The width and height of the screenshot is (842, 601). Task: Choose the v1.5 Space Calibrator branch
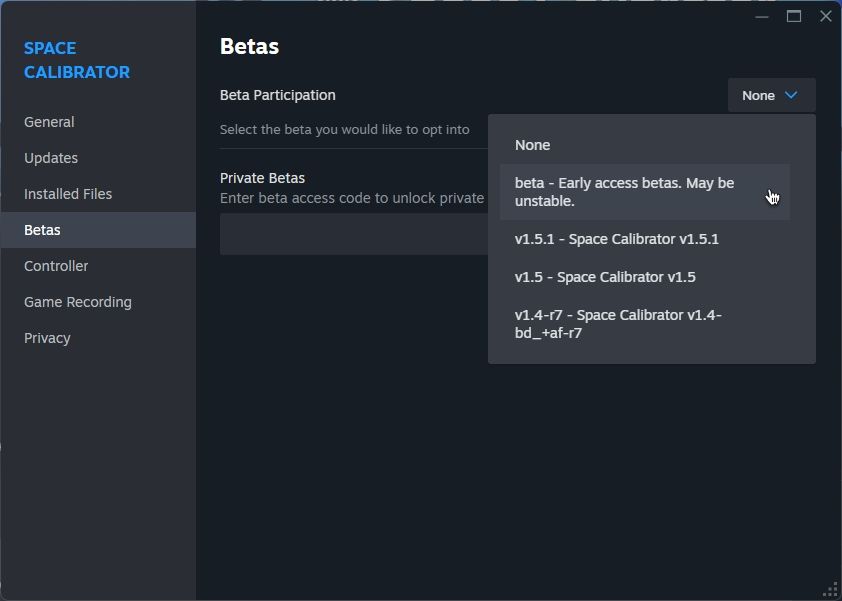(x=644, y=277)
